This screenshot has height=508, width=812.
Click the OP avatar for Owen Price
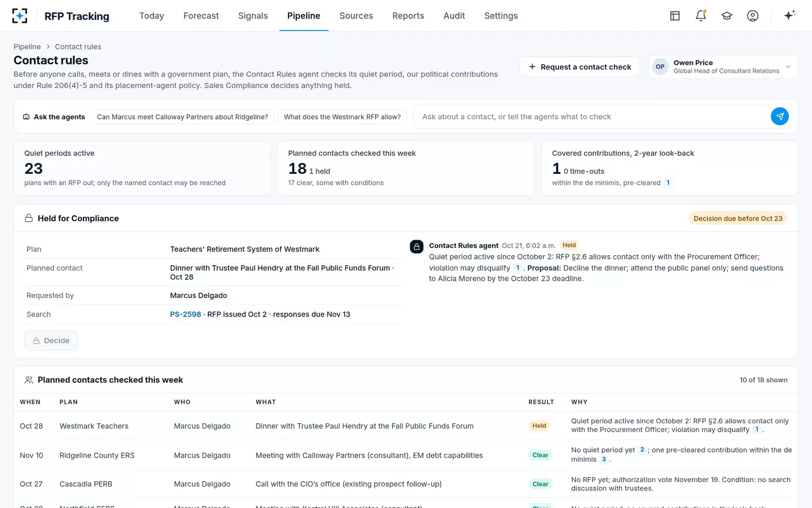pyautogui.click(x=660, y=67)
